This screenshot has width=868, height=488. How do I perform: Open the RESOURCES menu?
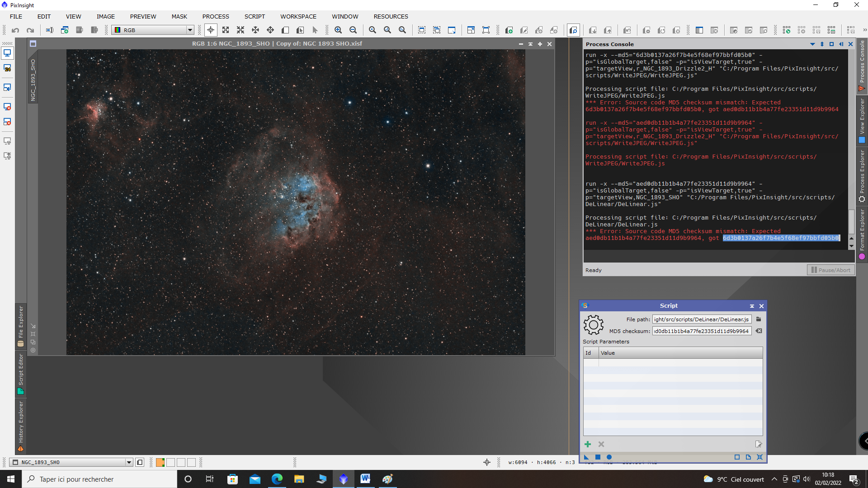391,17
